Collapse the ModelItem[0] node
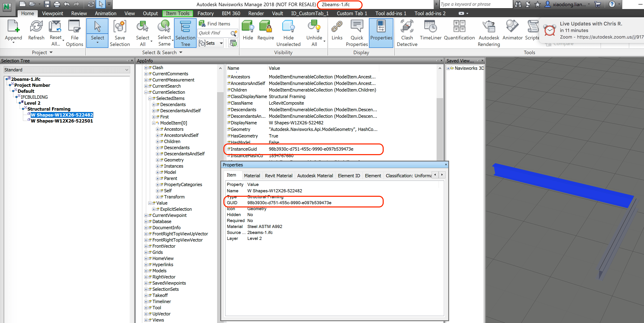 pos(154,123)
